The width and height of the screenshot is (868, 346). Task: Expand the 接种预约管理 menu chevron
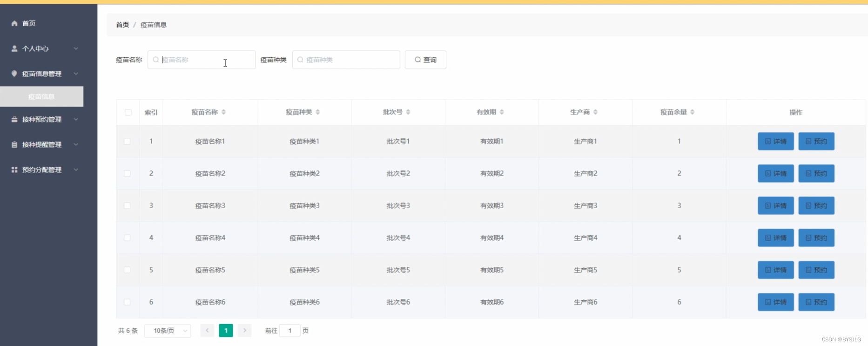click(76, 119)
